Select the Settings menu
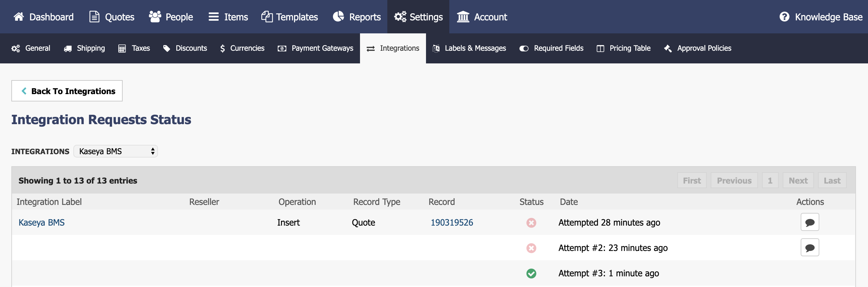 click(x=418, y=17)
